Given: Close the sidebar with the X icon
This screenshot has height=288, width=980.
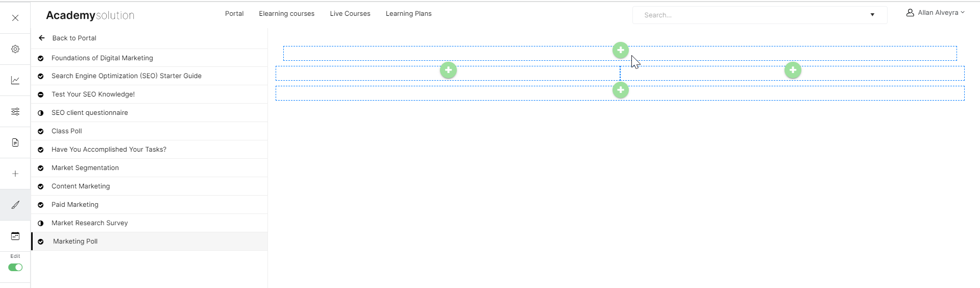Looking at the screenshot, I should point(15,18).
